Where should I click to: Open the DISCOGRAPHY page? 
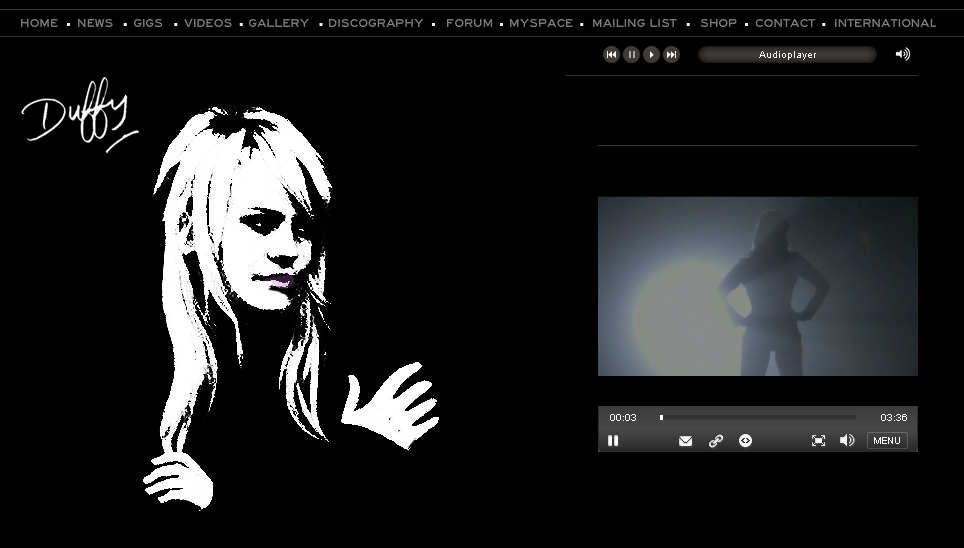click(376, 23)
